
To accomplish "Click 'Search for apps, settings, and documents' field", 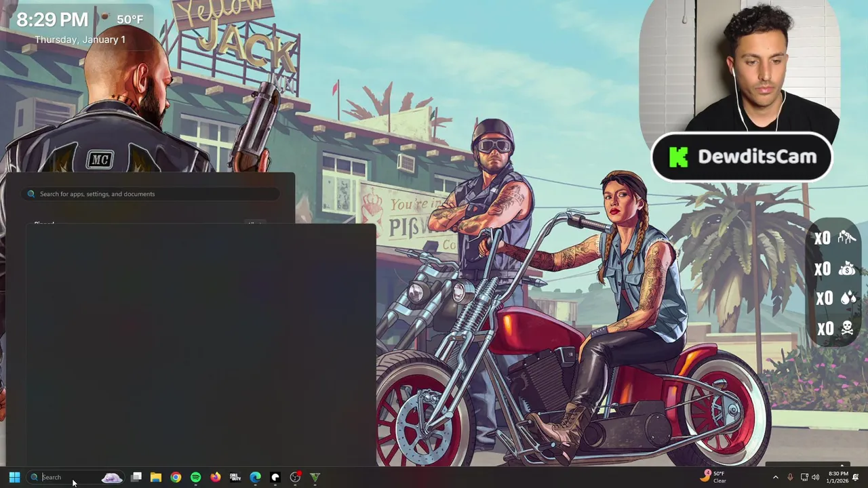I will pos(152,194).
